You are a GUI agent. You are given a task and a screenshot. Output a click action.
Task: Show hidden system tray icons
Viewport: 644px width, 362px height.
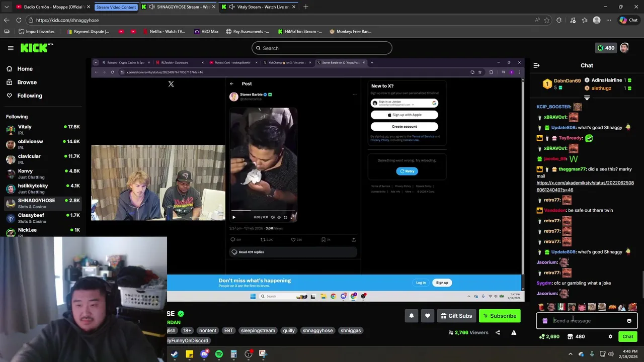click(570, 354)
